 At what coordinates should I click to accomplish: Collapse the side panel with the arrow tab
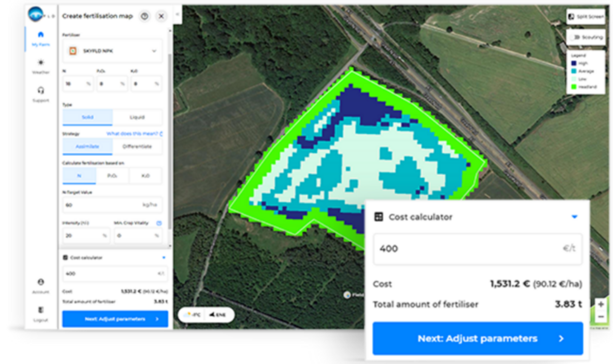pos(178,14)
